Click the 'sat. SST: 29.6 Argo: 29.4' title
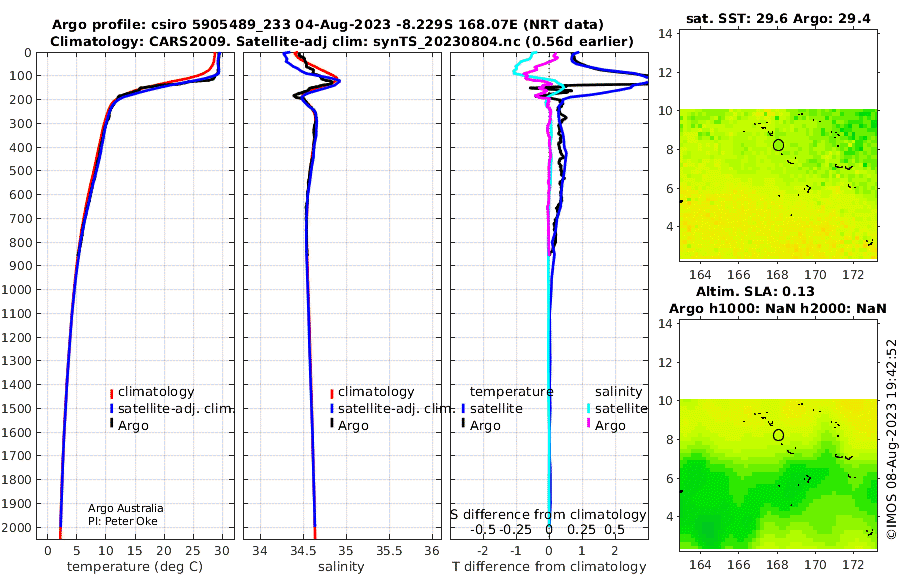Image resolution: width=900 pixels, height=580 pixels. tap(778, 19)
